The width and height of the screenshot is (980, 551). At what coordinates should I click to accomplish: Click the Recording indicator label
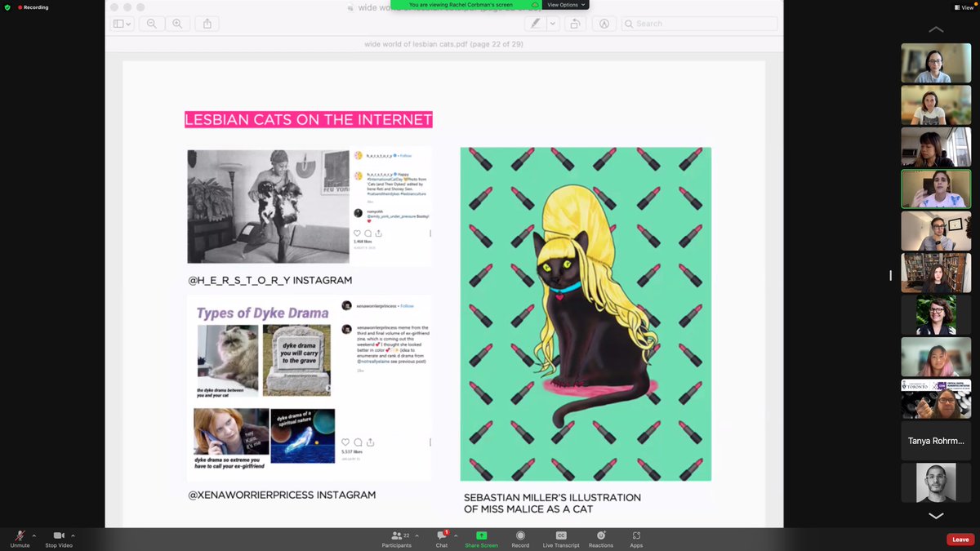click(33, 7)
